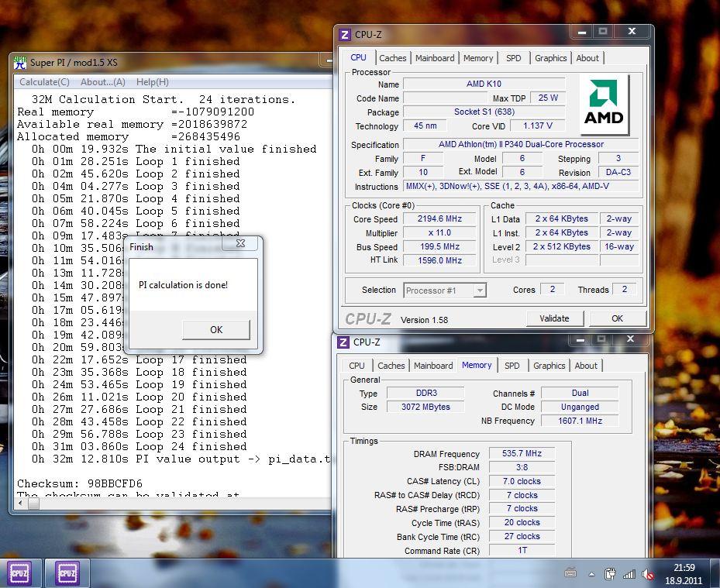Select About tab in bottom CPU-Z window
This screenshot has width=720, height=588.
click(x=586, y=366)
